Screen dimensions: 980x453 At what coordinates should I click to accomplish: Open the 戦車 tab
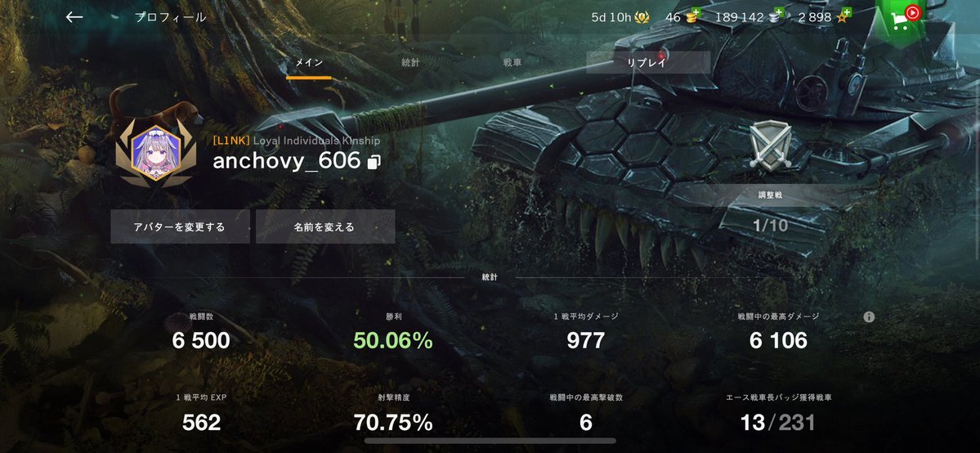[x=512, y=63]
